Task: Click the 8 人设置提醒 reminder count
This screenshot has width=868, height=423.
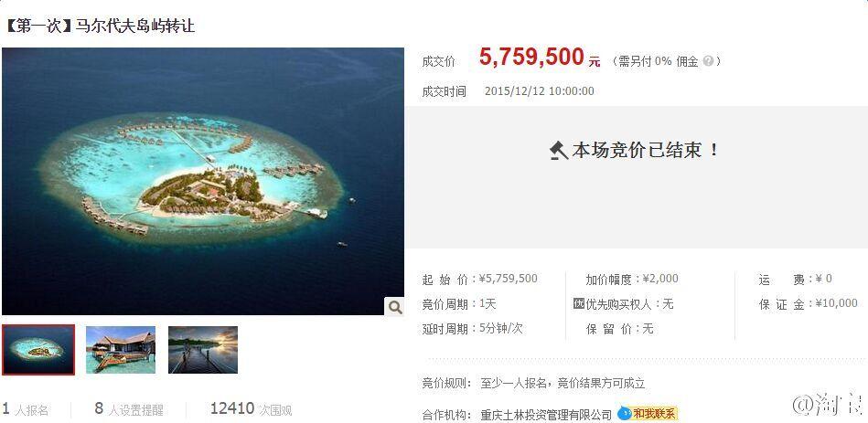Action: [129, 409]
